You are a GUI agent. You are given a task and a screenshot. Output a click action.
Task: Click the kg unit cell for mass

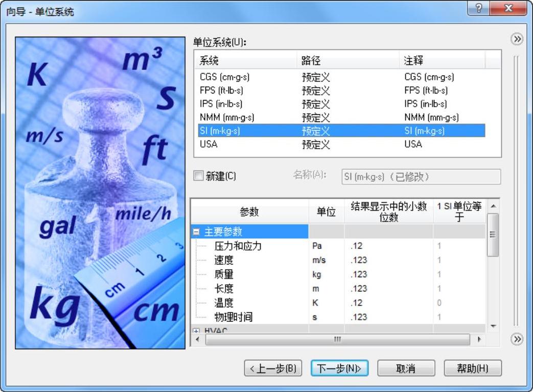click(327, 274)
